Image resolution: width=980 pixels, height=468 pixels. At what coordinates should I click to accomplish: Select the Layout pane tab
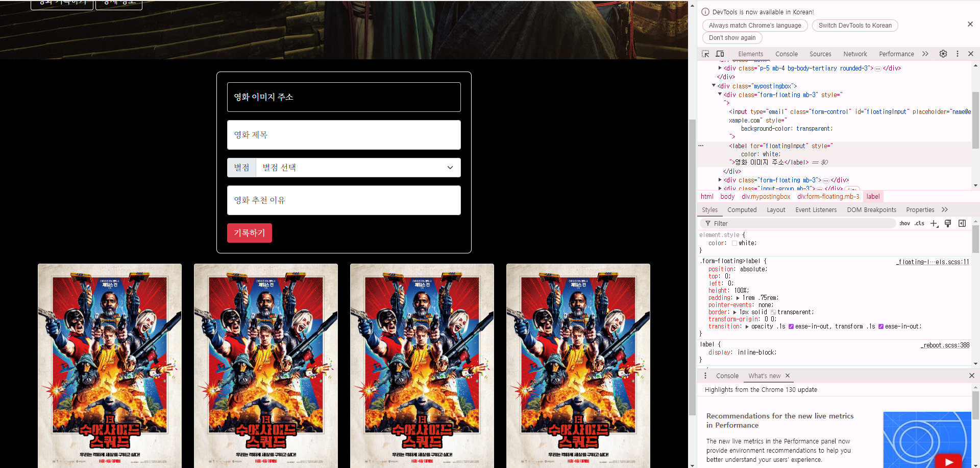pyautogui.click(x=776, y=209)
